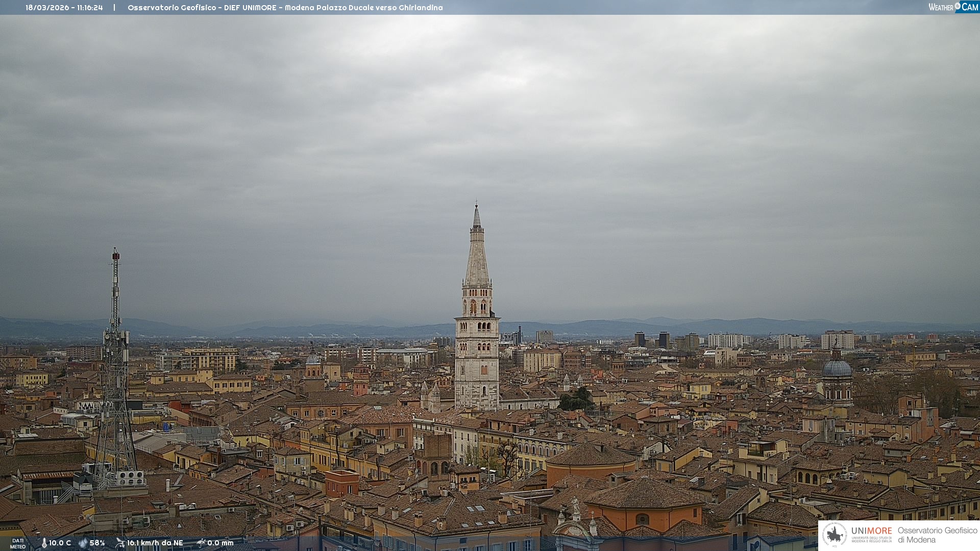This screenshot has width=980, height=551.
Task: Click Osservatorio Geofisico di Modena label
Action: 937,535
